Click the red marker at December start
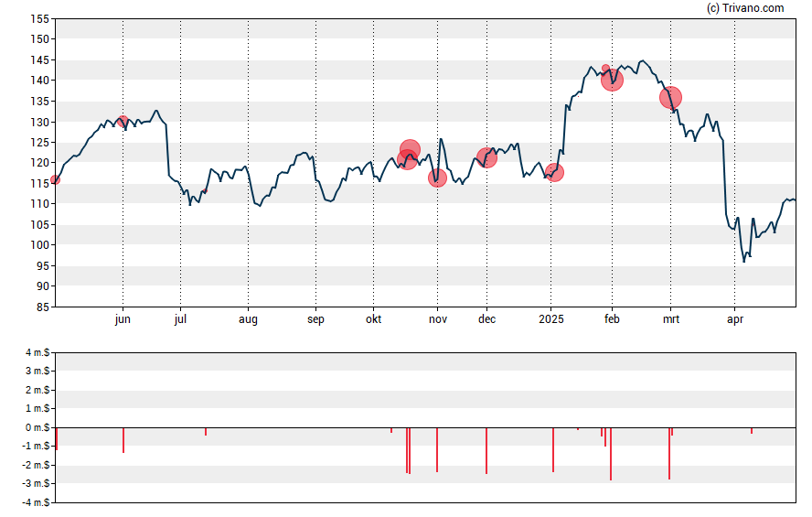The image size is (812, 517). tap(486, 157)
